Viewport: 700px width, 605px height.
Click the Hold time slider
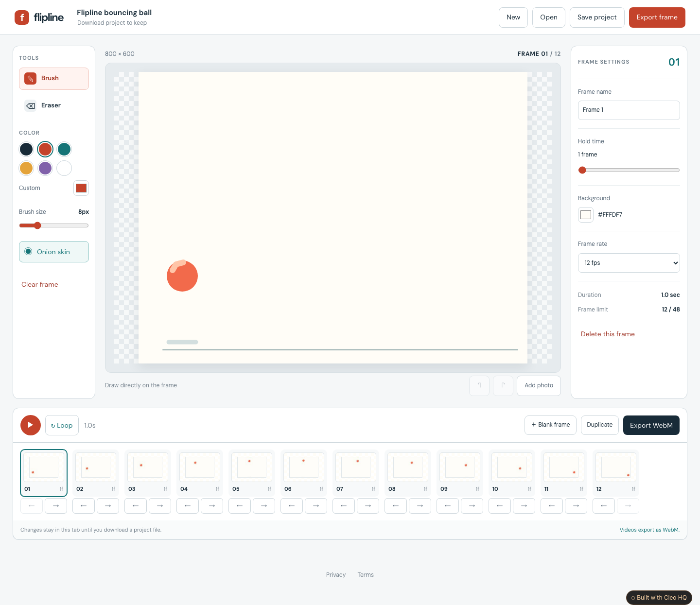tap(629, 170)
